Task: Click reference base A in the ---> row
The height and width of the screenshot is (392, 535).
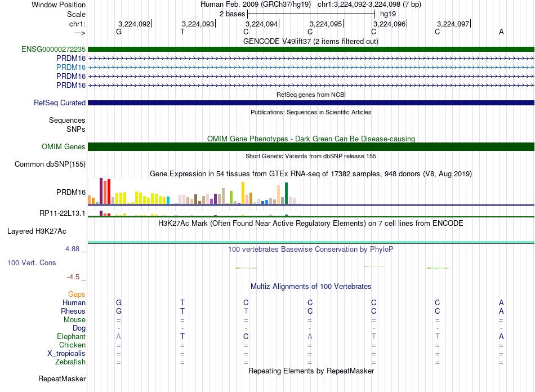Action: tap(501, 32)
